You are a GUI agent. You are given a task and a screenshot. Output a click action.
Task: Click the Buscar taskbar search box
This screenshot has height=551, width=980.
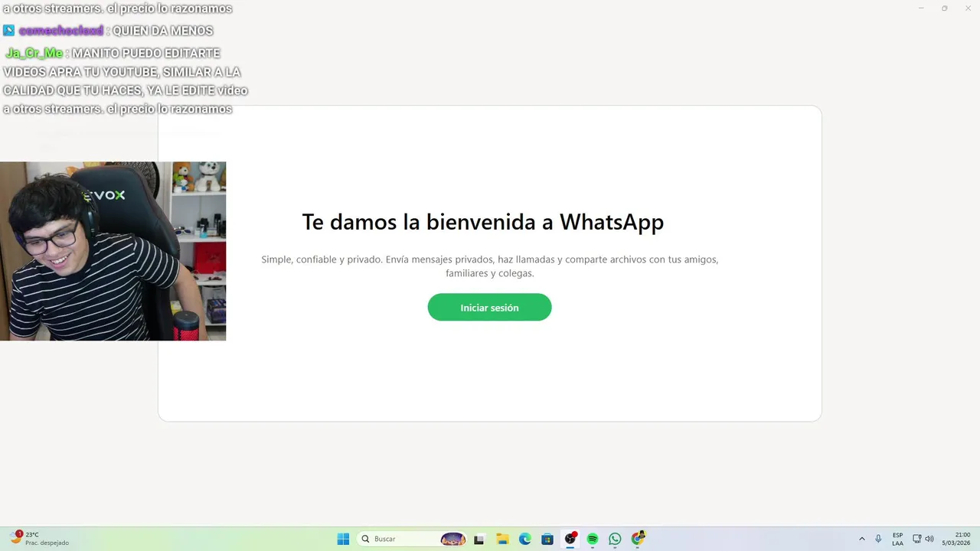click(413, 539)
